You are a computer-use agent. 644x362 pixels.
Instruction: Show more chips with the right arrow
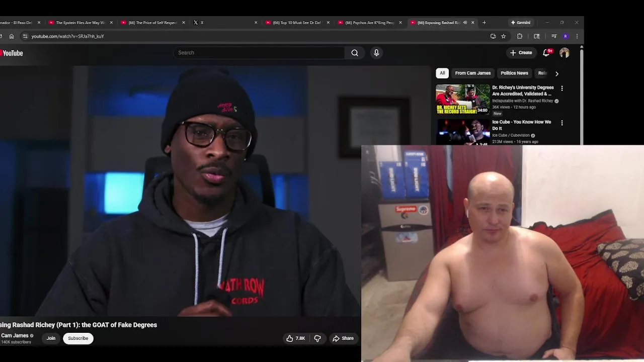point(556,73)
